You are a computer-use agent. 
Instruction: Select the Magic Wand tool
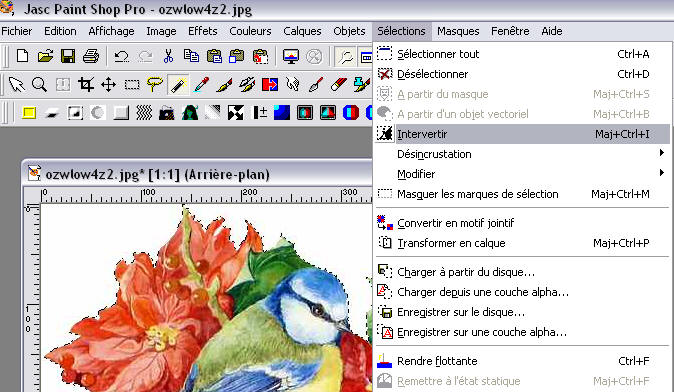click(178, 85)
